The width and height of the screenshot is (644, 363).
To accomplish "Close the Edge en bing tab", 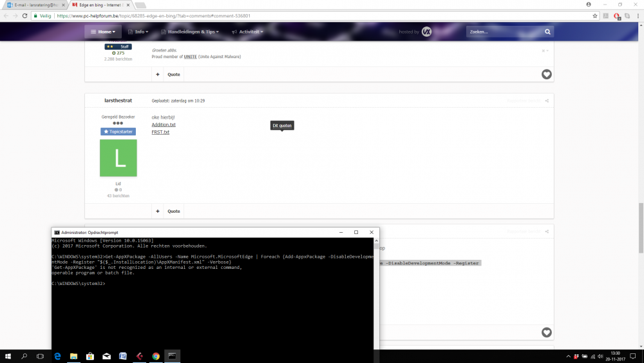I will [x=128, y=5].
